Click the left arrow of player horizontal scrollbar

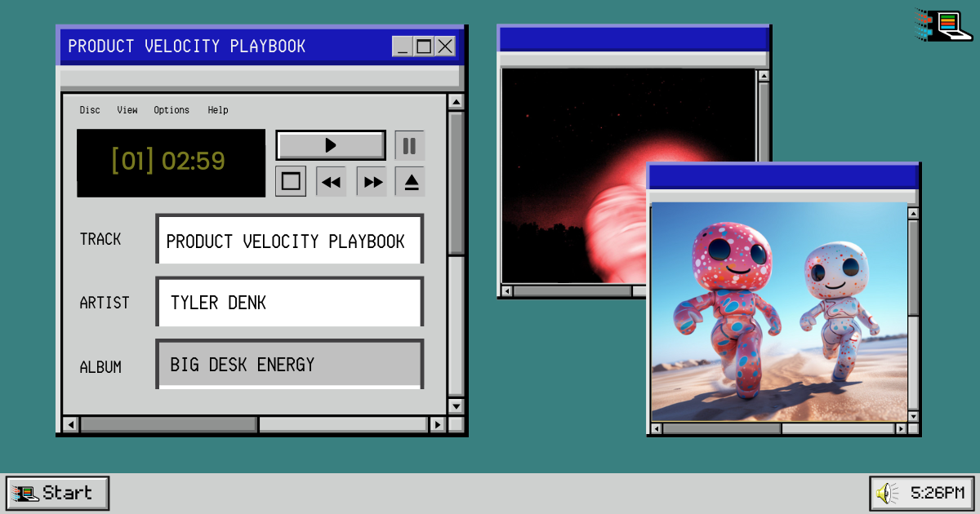coord(71,424)
